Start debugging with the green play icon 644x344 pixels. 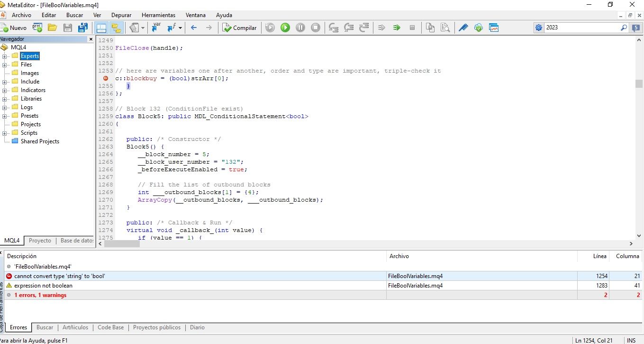tap(285, 28)
